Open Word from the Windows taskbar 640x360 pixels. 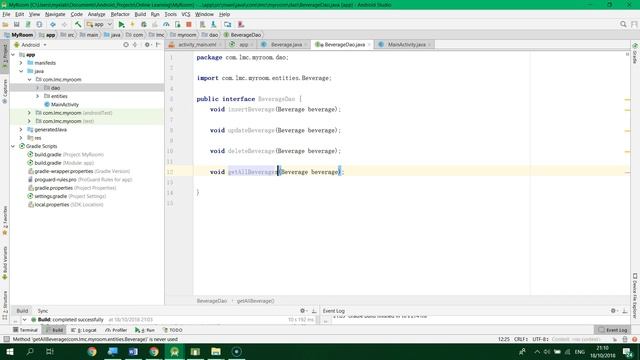pyautogui.click(x=133, y=351)
